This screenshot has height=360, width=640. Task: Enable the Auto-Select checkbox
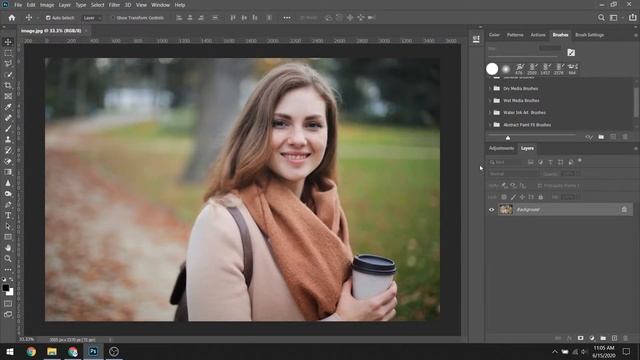[x=48, y=18]
